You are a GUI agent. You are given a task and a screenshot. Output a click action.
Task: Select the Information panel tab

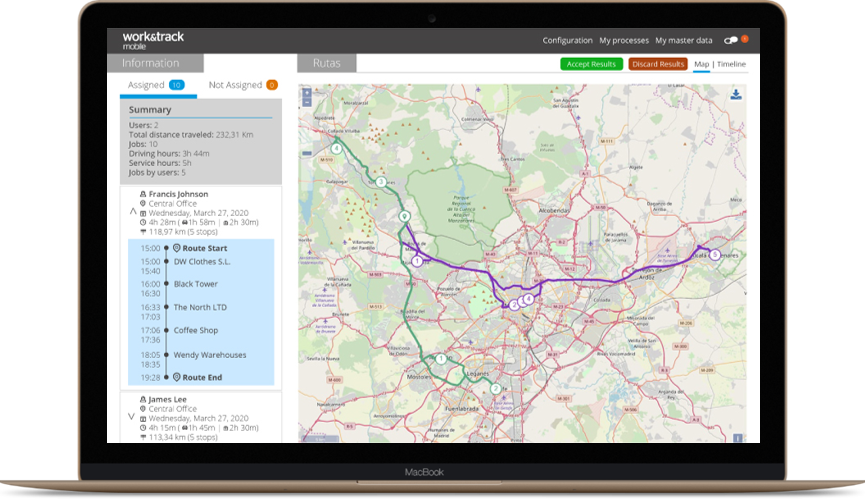(x=155, y=63)
